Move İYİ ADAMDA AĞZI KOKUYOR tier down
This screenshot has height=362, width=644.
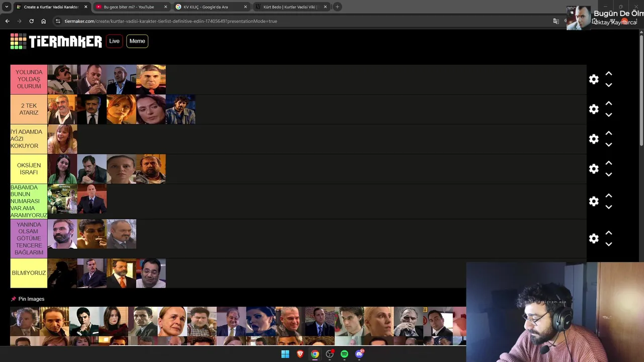pyautogui.click(x=608, y=144)
